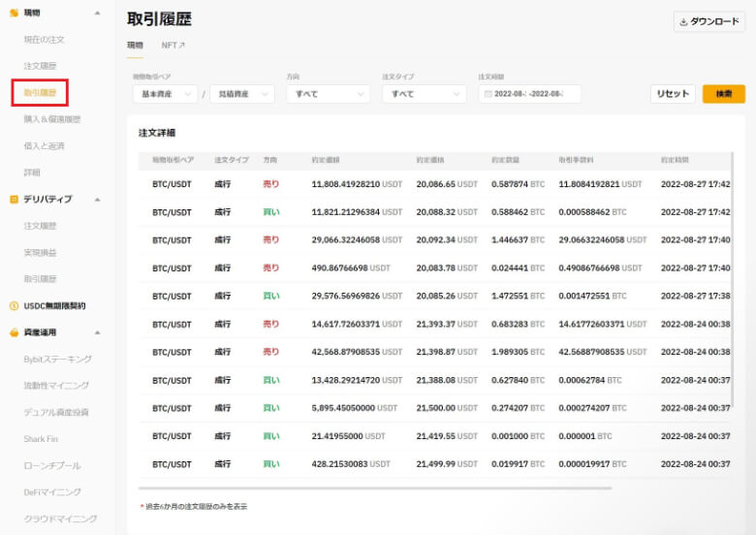
Task: Switch to the NFT tab
Action: coord(173,45)
